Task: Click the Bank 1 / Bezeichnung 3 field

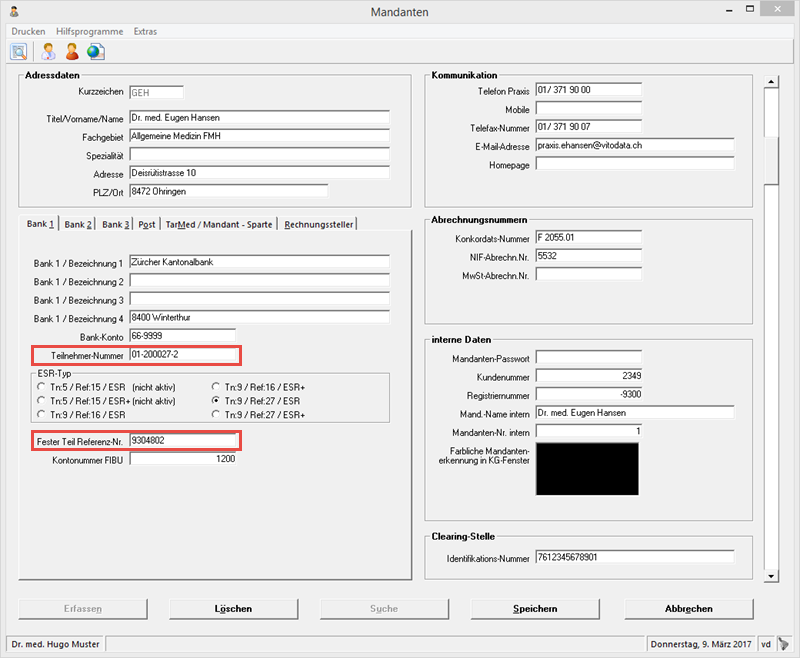Action: click(x=259, y=298)
